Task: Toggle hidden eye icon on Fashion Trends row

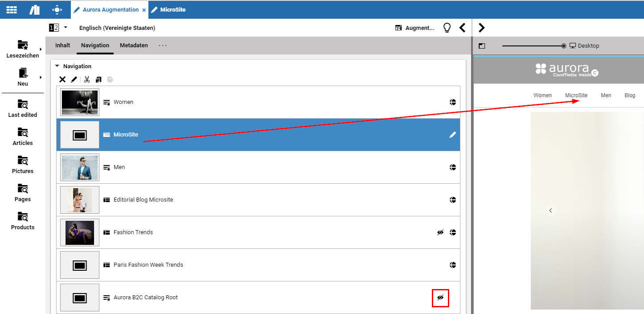Action: click(x=440, y=232)
